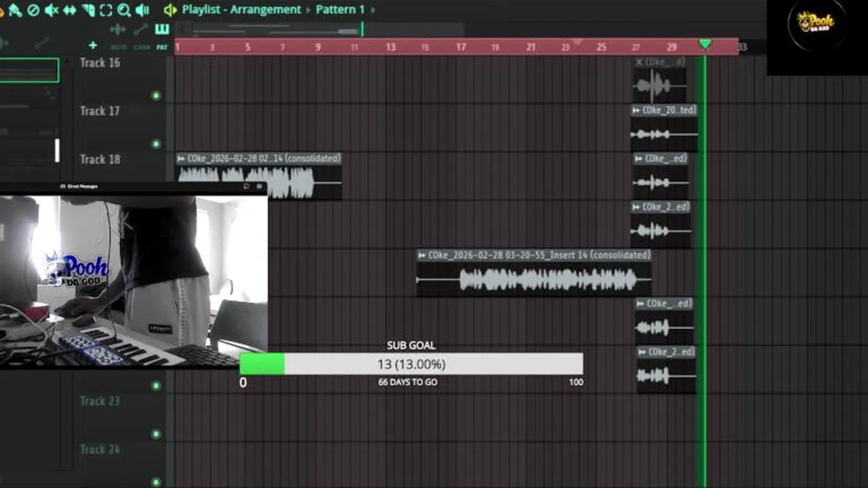Click COke_20..ted clip waveform on Track 17
The width and height of the screenshot is (868, 488).
pos(664,134)
